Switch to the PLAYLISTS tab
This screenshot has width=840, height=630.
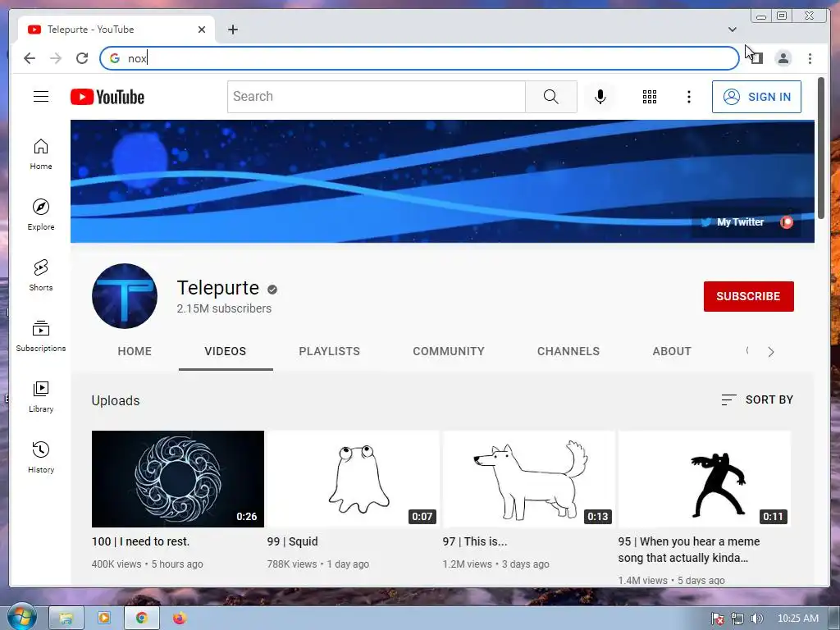coord(330,351)
